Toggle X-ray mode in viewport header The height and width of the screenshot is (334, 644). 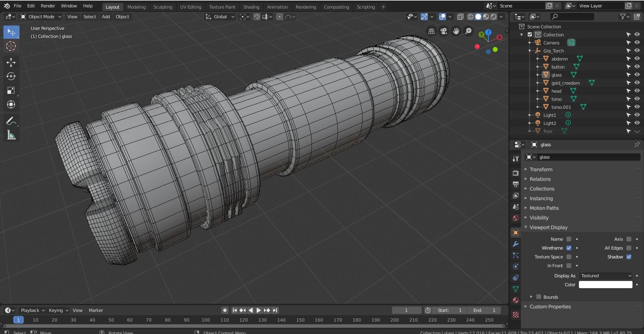[x=461, y=16]
